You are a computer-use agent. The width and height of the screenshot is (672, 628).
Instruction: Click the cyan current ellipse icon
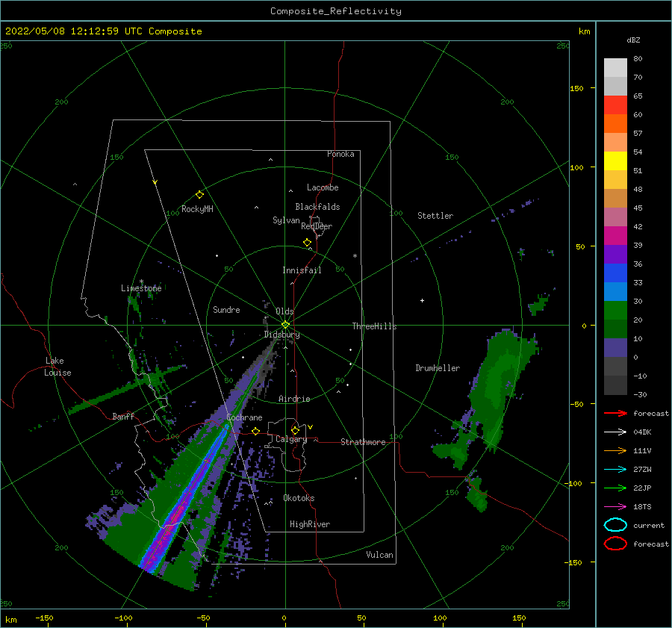tap(615, 525)
